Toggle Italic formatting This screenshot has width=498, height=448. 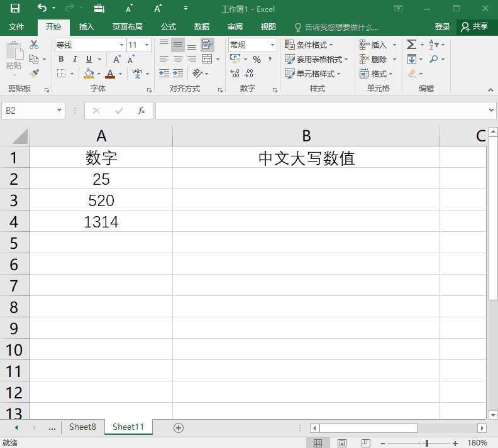[x=75, y=59]
